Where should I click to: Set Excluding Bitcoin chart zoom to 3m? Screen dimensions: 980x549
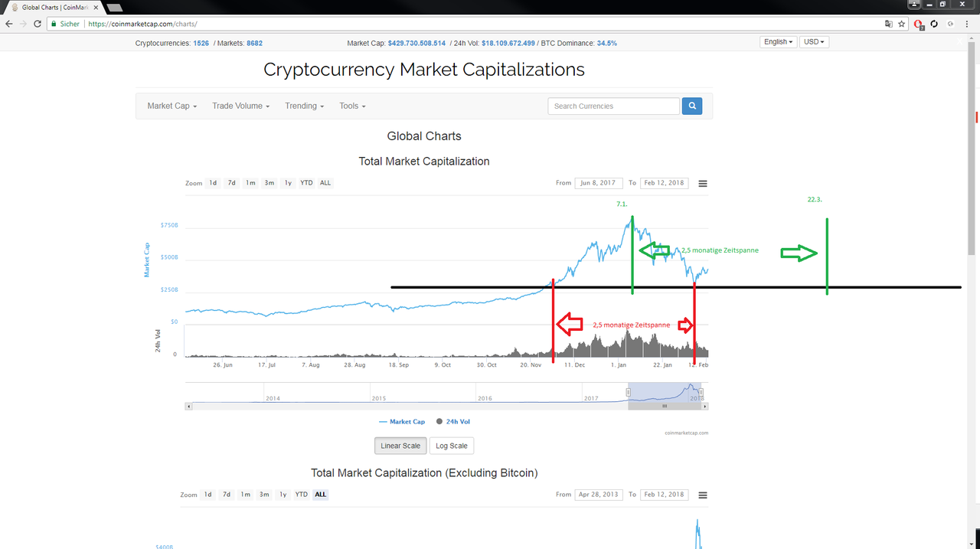coord(264,495)
